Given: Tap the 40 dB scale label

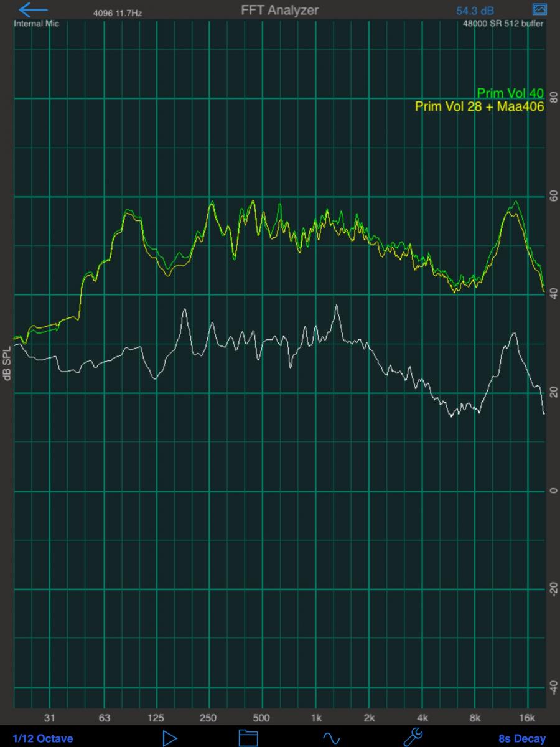Looking at the screenshot, I should tap(553, 294).
